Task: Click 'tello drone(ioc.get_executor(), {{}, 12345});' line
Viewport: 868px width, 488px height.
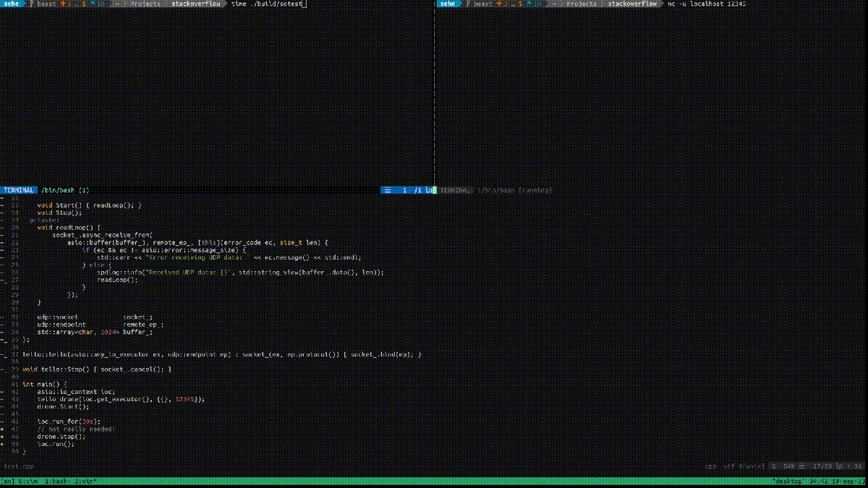Action: (x=122, y=399)
